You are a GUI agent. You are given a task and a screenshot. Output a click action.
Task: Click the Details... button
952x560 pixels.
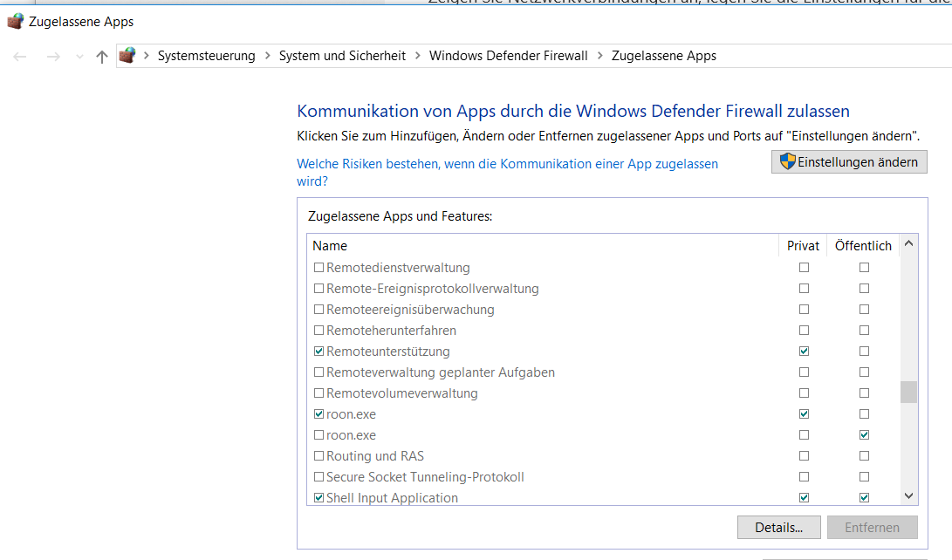click(x=779, y=527)
